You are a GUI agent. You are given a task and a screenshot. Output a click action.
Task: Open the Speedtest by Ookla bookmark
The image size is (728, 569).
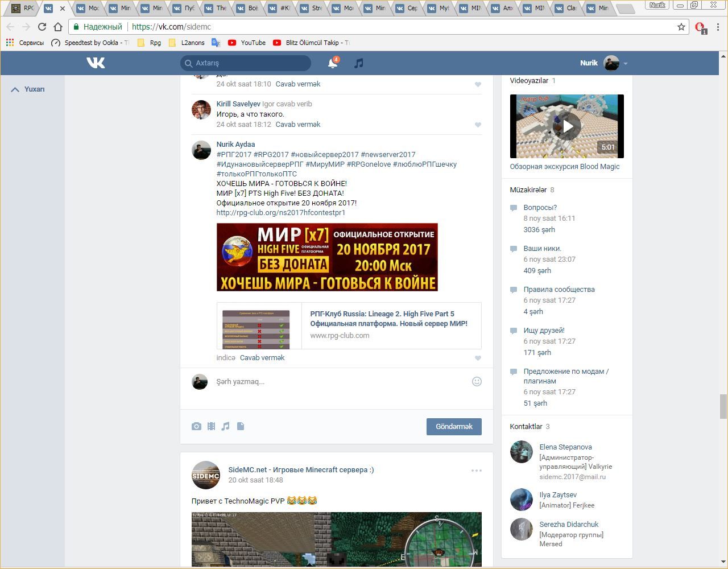(90, 43)
